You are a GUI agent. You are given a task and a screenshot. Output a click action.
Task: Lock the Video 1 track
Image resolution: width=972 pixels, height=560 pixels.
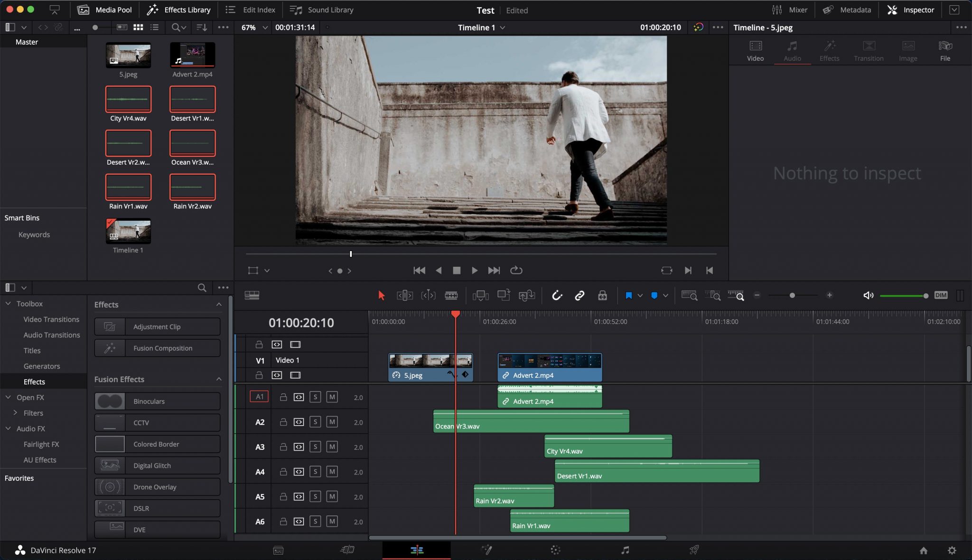pyautogui.click(x=259, y=375)
